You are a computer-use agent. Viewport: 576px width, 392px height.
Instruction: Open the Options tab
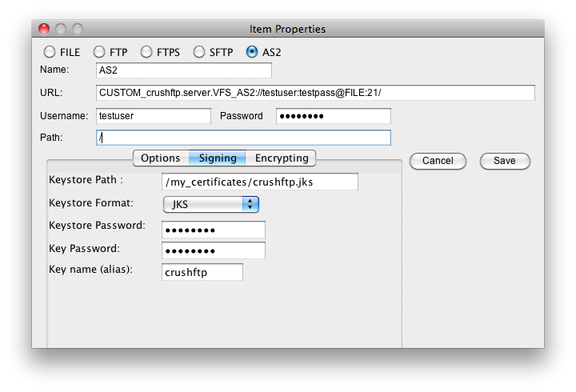(x=161, y=158)
